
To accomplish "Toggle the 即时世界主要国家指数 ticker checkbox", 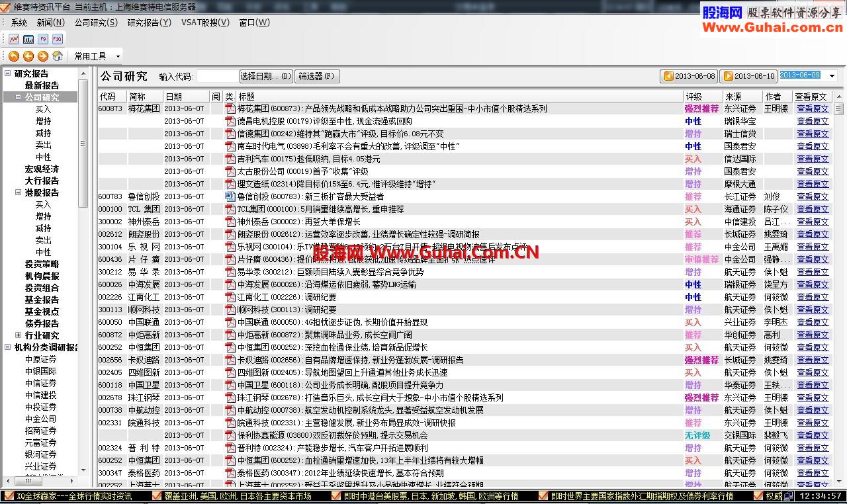I will coord(543,496).
